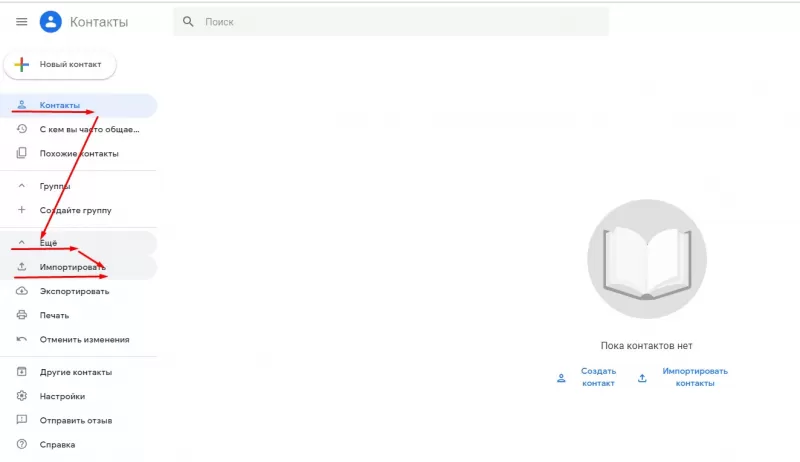Click the duplicate icon beside Похожие контакты

point(21,153)
